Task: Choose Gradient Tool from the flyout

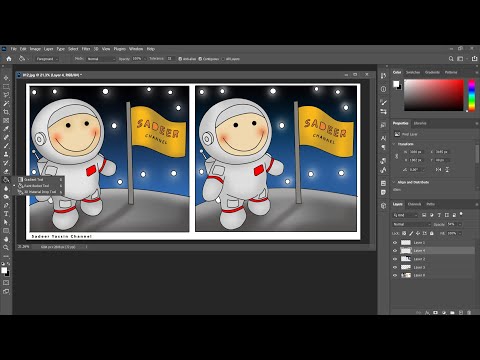Action: [x=34, y=180]
